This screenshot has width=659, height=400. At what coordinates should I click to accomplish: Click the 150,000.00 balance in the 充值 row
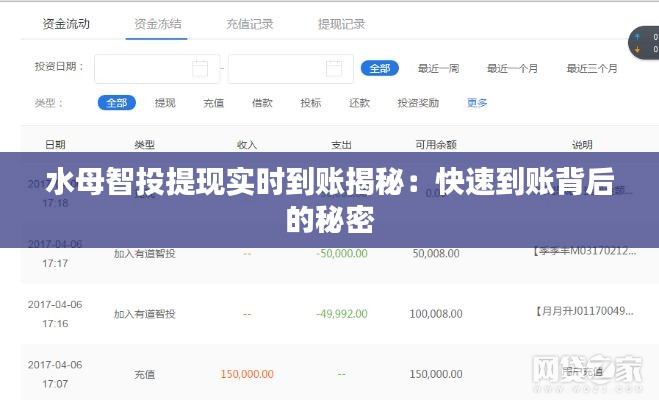436,374
